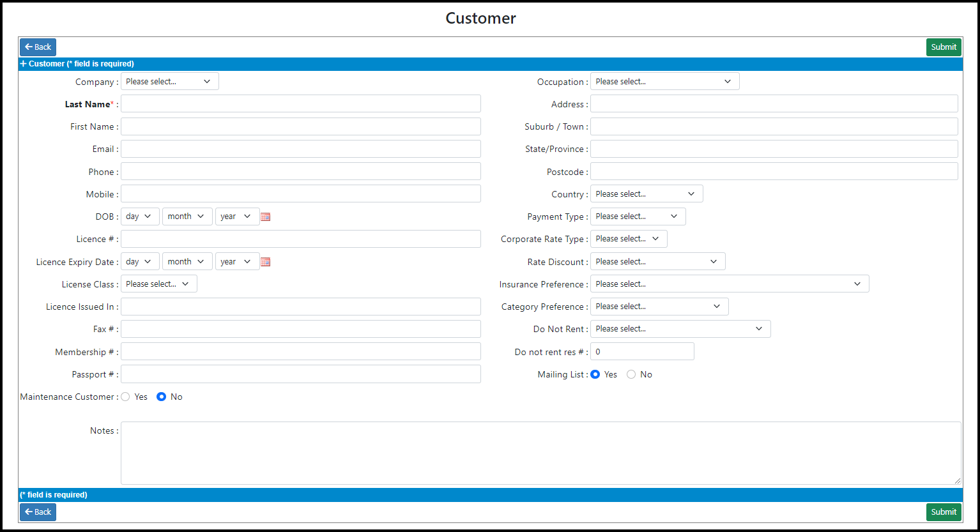This screenshot has width=980, height=532.
Task: Open the Occupation dropdown
Action: coord(665,81)
